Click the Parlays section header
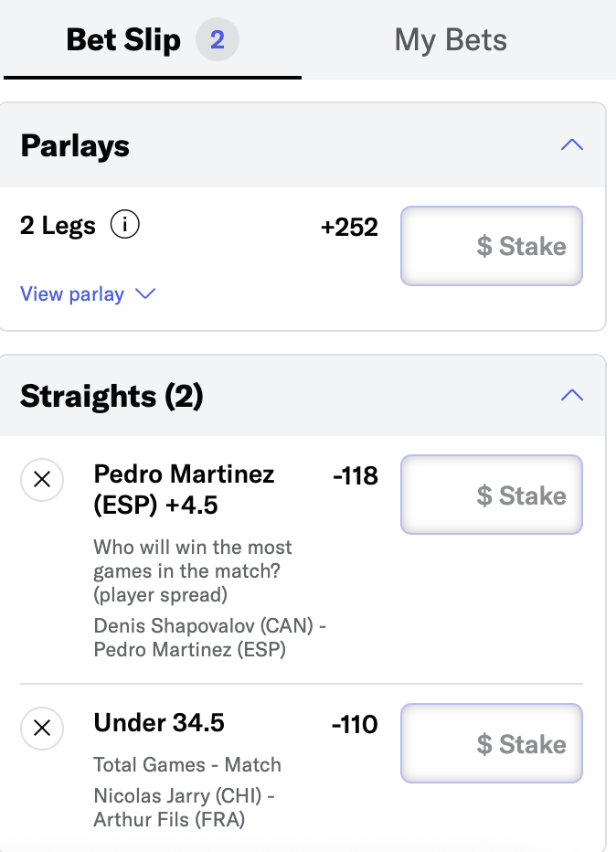Viewport: 616px width, 852px height. (303, 145)
